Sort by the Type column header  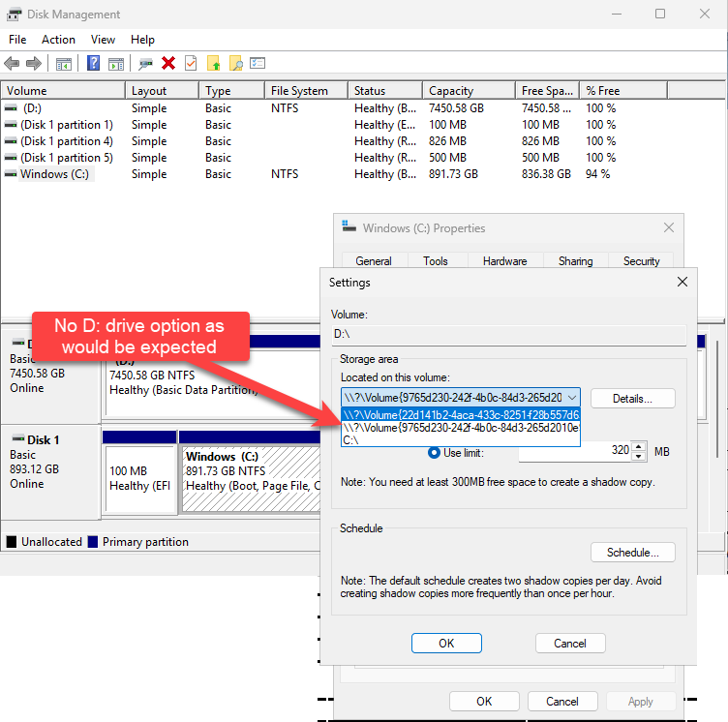(x=231, y=91)
